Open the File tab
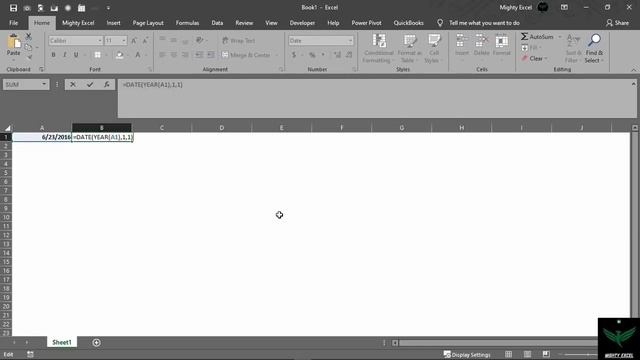Image resolution: width=640 pixels, height=360 pixels. tap(13, 23)
